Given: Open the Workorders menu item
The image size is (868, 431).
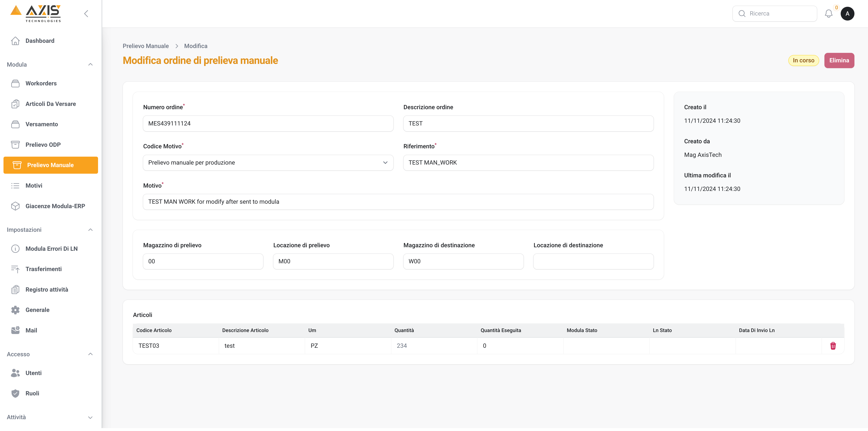Looking at the screenshot, I should [41, 83].
